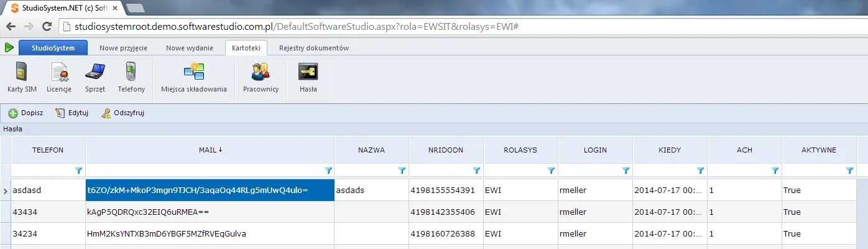Open the Hasła passwords icon

coord(308,77)
